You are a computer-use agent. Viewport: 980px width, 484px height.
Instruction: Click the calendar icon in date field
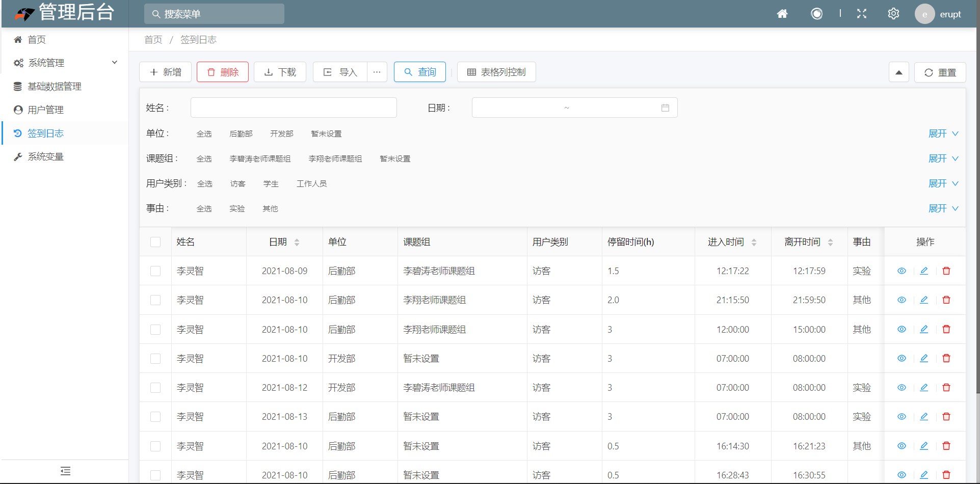pos(665,107)
